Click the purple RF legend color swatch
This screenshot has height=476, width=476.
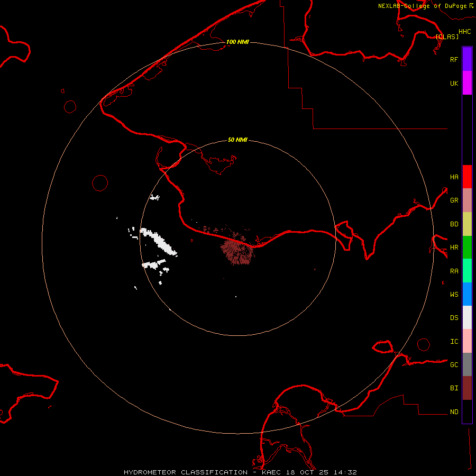pos(467,59)
